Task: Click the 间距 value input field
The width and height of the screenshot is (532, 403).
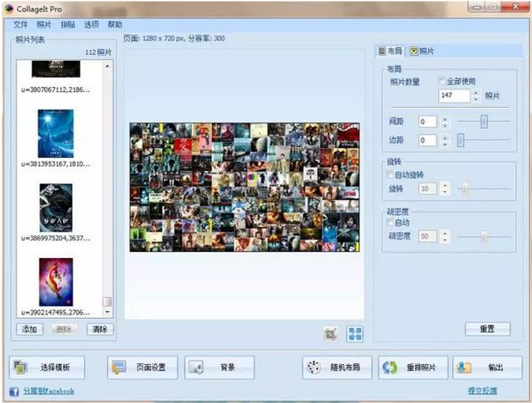Action: (x=427, y=121)
